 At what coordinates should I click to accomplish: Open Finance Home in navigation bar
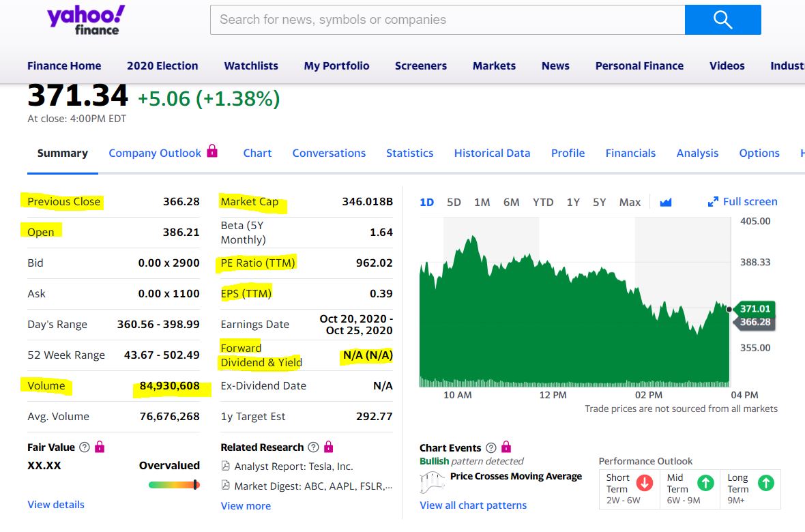64,65
